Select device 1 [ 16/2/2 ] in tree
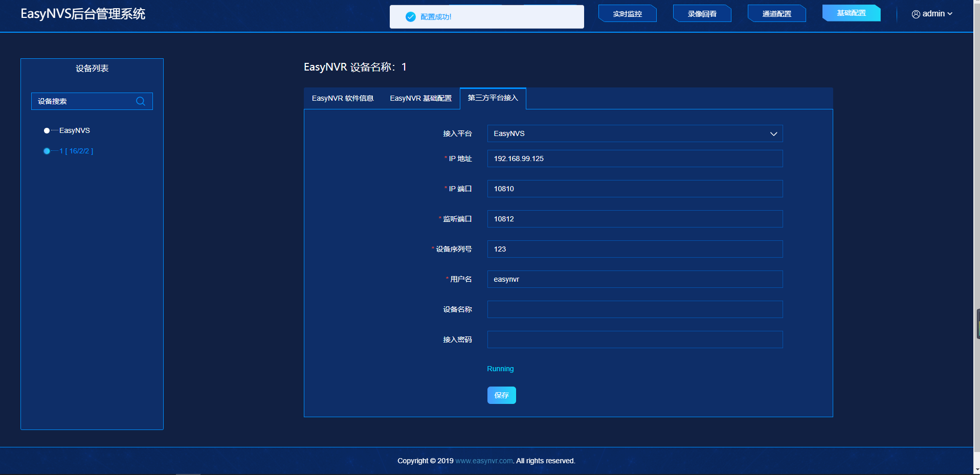 tap(76, 151)
